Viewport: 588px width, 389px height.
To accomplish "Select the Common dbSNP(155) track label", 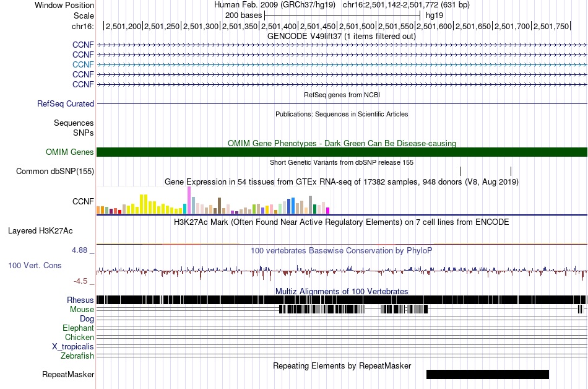I will (55, 171).
